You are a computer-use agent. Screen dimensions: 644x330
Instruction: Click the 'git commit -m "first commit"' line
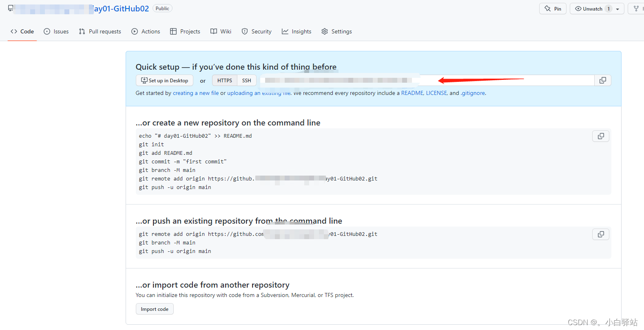(183, 161)
